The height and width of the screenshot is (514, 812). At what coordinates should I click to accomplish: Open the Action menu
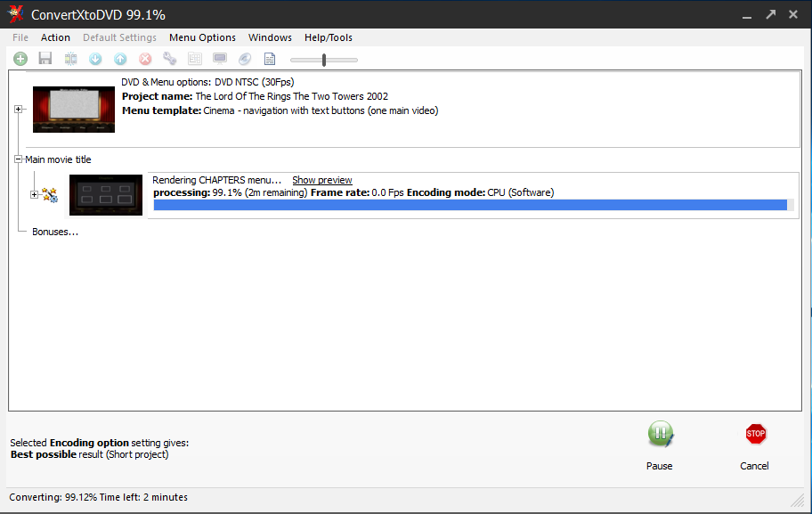tap(55, 37)
